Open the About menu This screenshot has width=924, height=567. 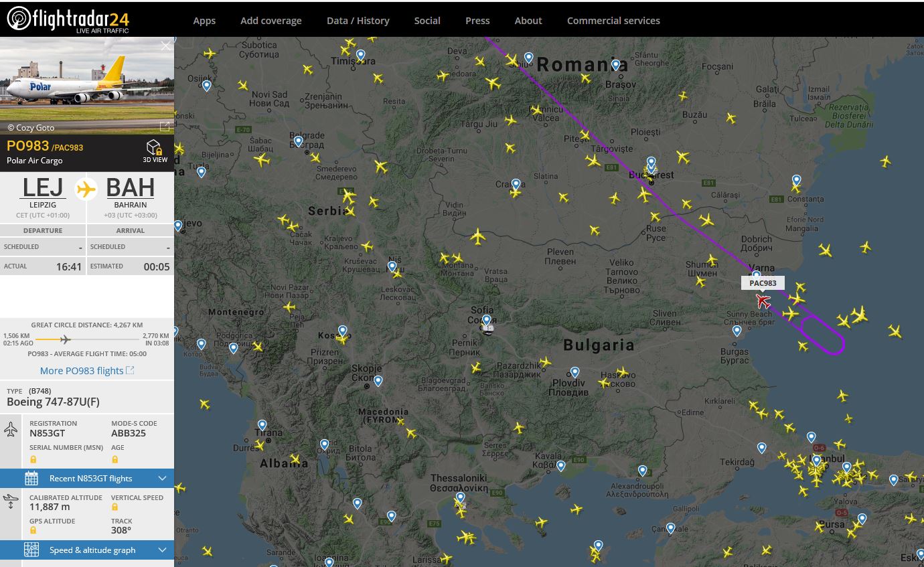[528, 21]
